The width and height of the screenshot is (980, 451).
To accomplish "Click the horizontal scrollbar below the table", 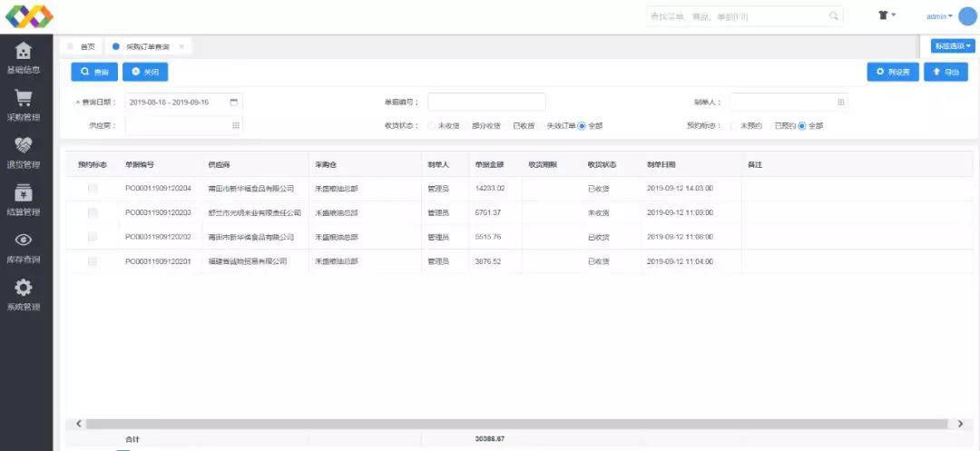I will tap(517, 424).
